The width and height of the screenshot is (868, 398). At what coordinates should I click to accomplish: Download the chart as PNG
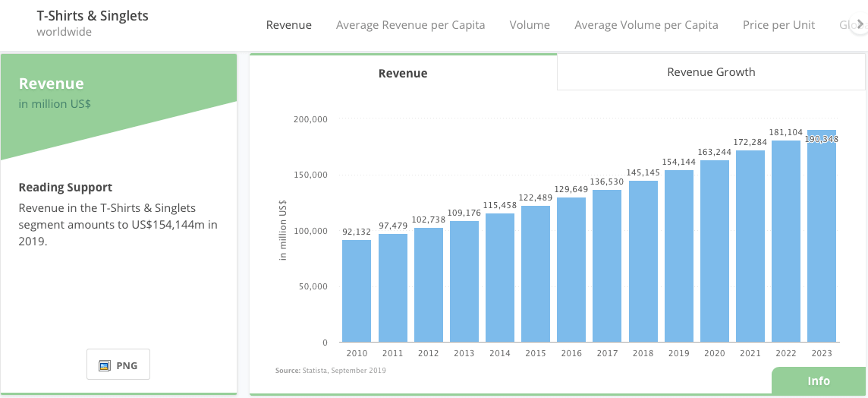(x=118, y=365)
